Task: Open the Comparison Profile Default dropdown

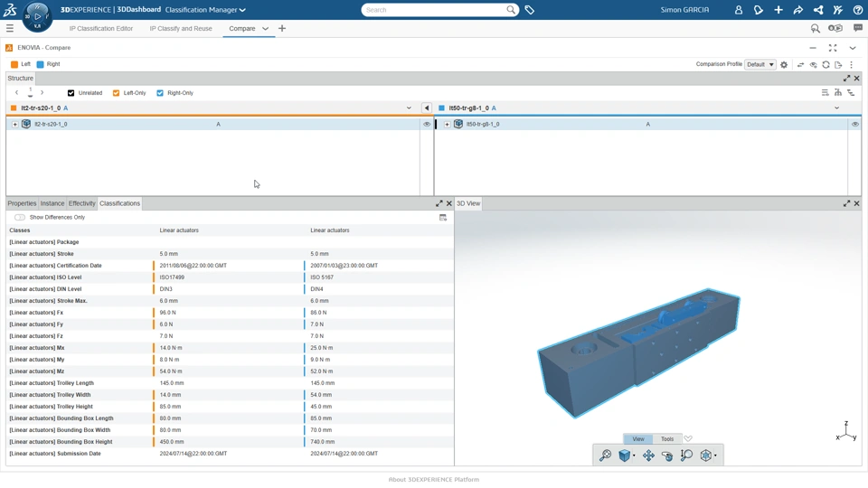Action: [x=760, y=65]
